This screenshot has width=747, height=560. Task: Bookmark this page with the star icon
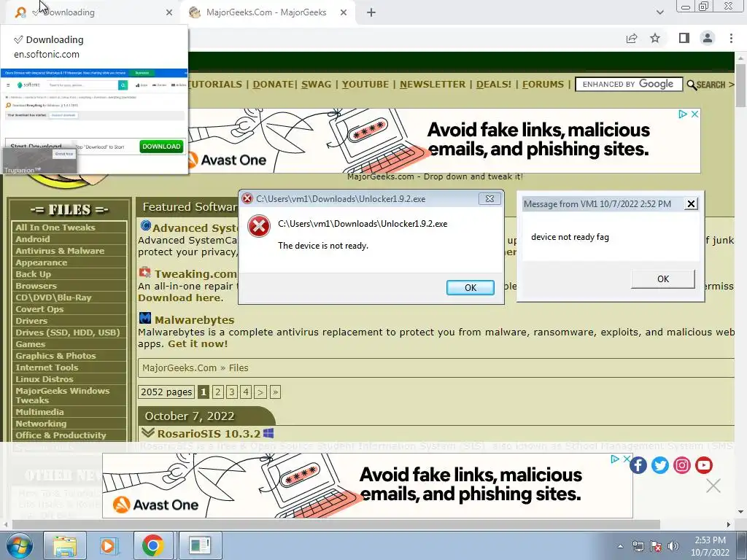point(655,38)
